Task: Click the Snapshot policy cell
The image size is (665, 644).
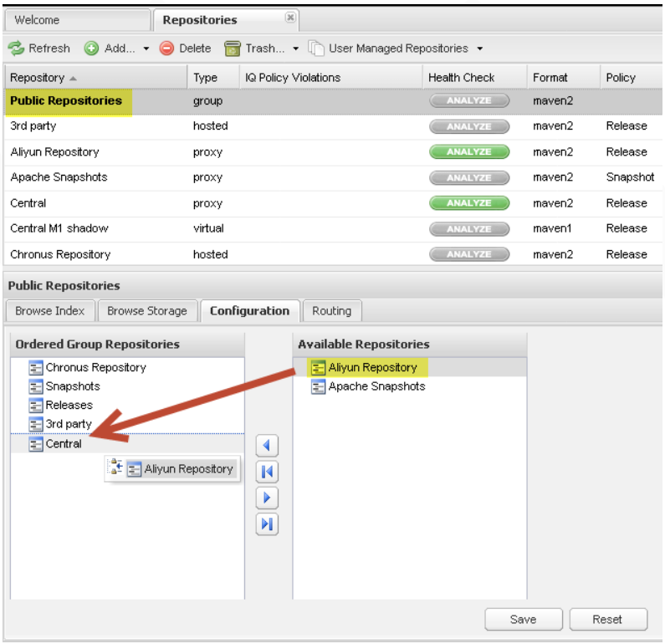Action: click(x=630, y=177)
